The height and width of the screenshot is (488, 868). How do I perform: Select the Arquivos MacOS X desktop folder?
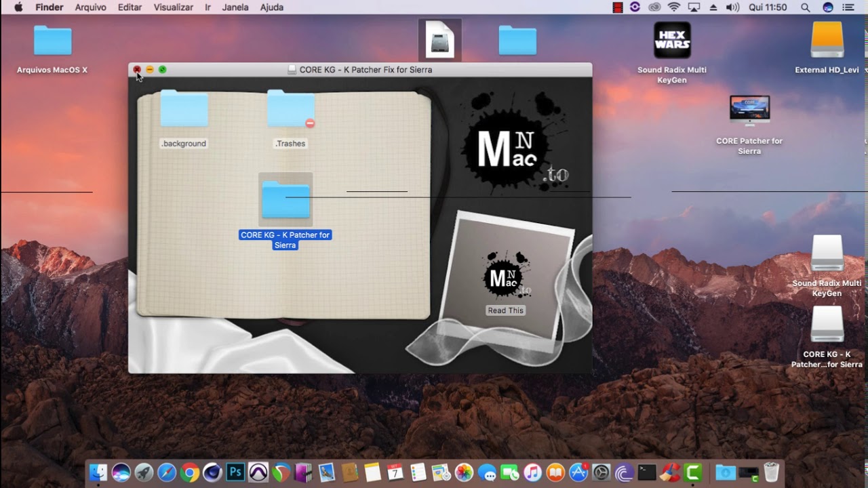52,41
